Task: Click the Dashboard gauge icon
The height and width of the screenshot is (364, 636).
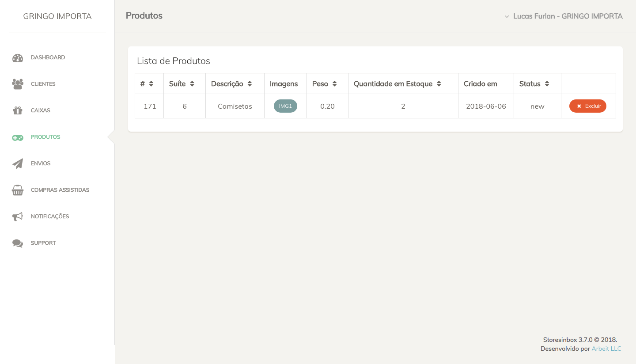Action: (x=18, y=58)
